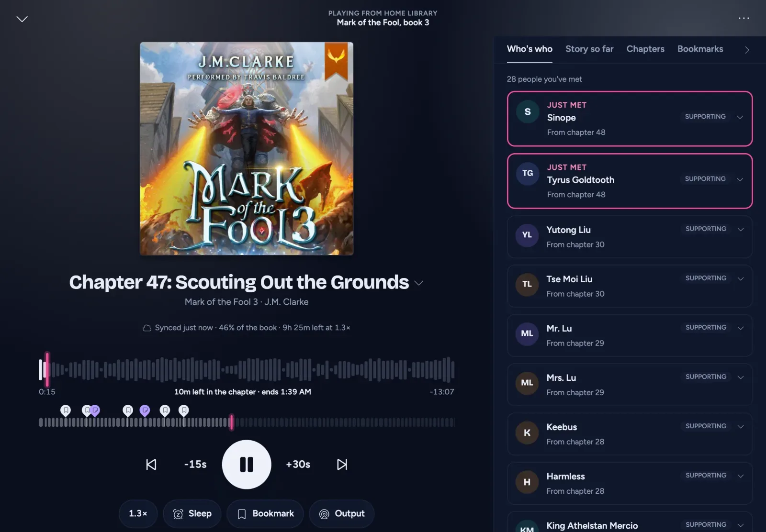The width and height of the screenshot is (766, 532).
Task: Choose audio Output device
Action: [x=342, y=514]
